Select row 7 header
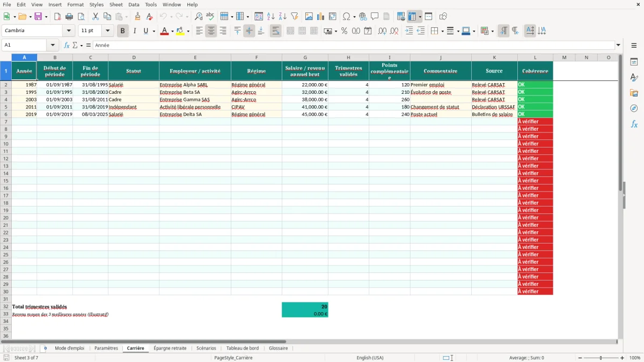 click(6, 122)
